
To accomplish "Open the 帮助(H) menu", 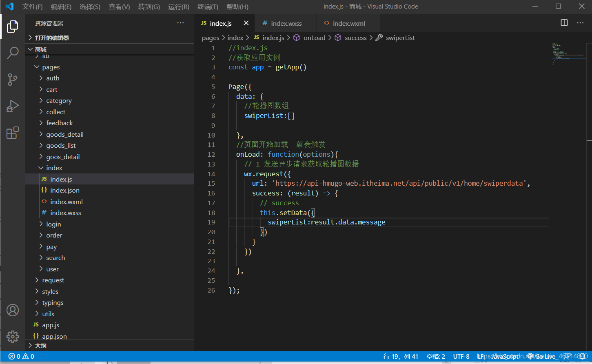I will coord(237,7).
